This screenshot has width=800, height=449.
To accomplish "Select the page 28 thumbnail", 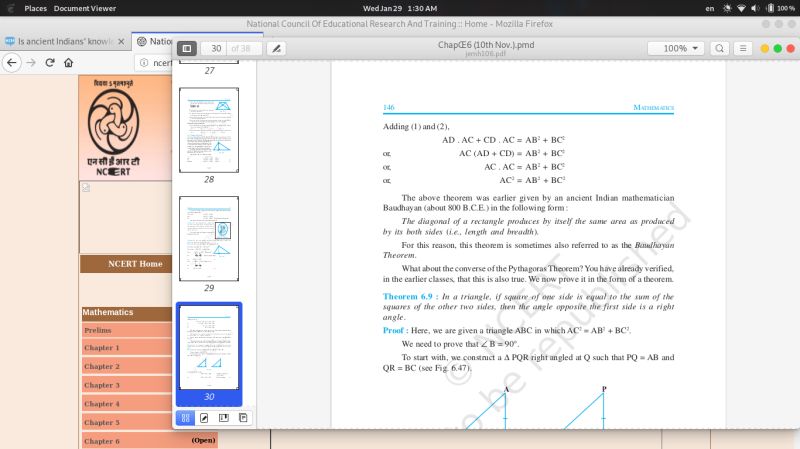I will [209, 130].
